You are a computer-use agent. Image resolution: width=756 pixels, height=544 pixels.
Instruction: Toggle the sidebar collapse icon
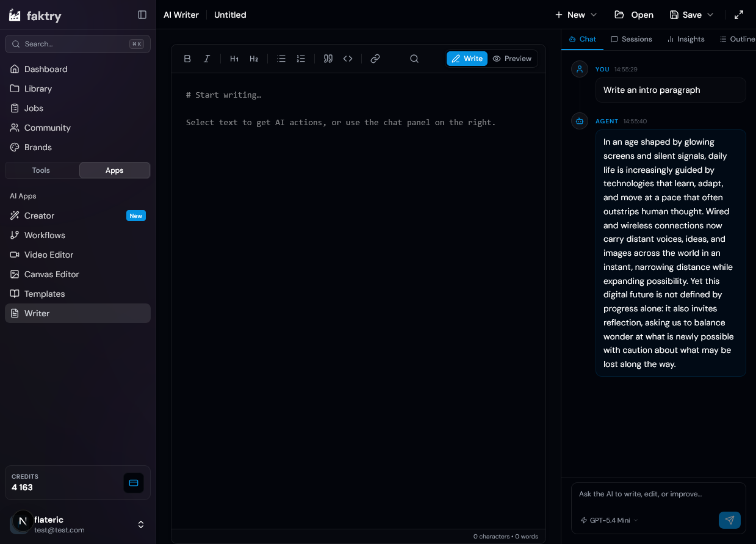[x=142, y=15]
